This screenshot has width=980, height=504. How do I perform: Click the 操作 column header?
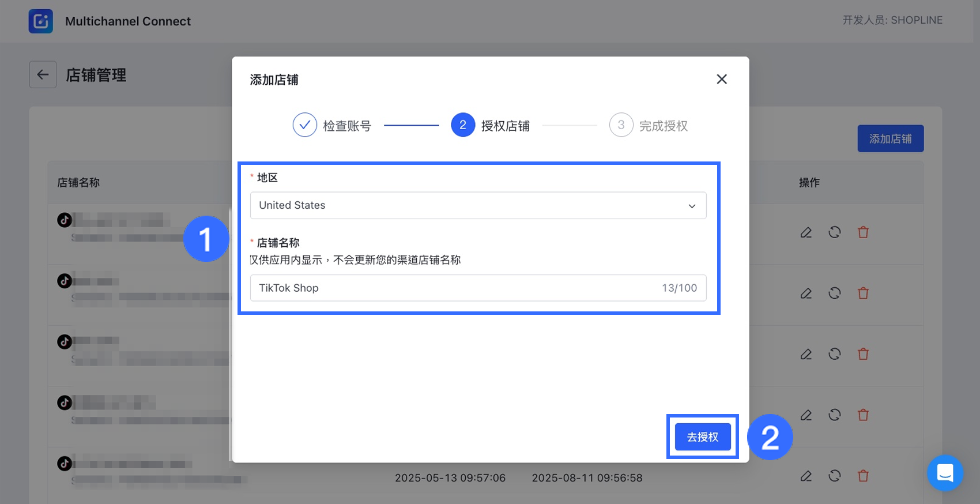pyautogui.click(x=809, y=182)
